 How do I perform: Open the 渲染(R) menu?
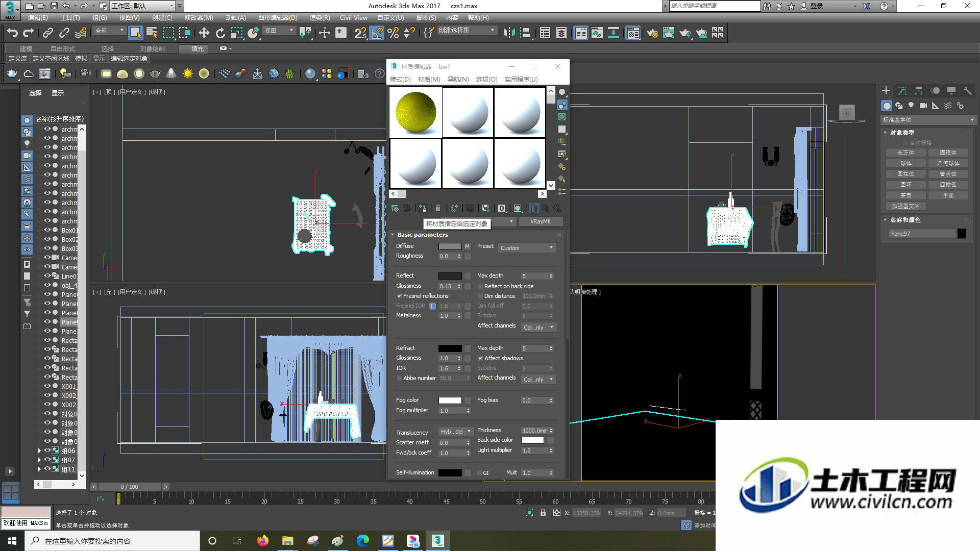pyautogui.click(x=320, y=17)
